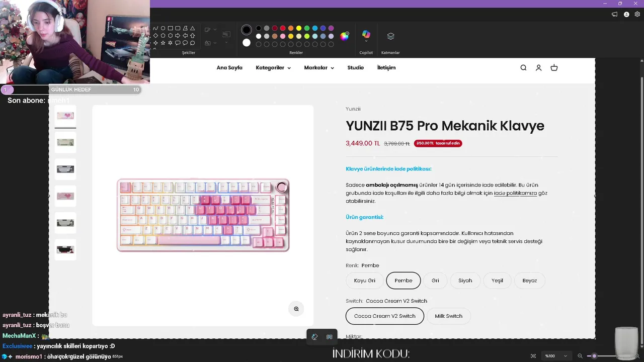Click the website search magnifier icon
The image size is (644, 362).
coord(523,68)
